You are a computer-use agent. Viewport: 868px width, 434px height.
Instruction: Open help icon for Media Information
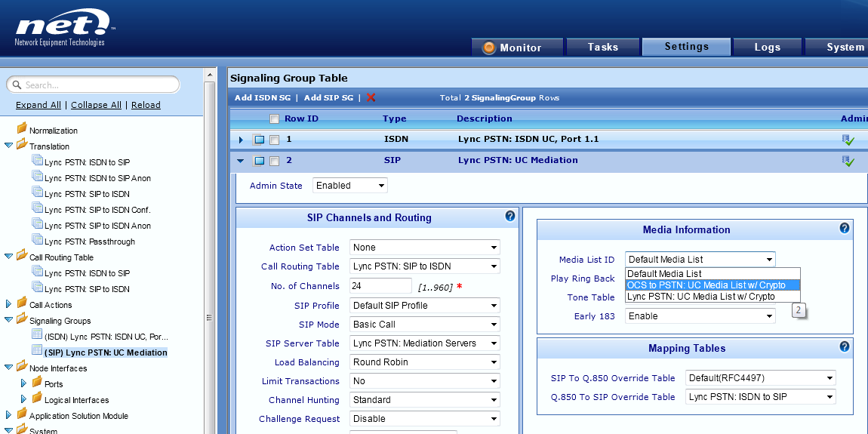(x=845, y=228)
